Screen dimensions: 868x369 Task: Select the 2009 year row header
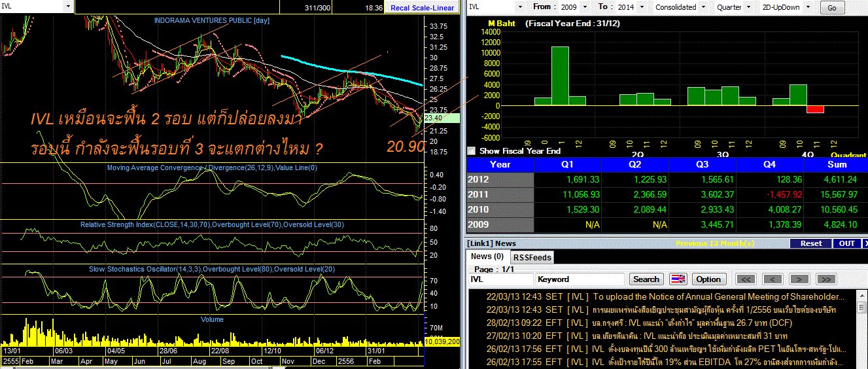tap(500, 224)
